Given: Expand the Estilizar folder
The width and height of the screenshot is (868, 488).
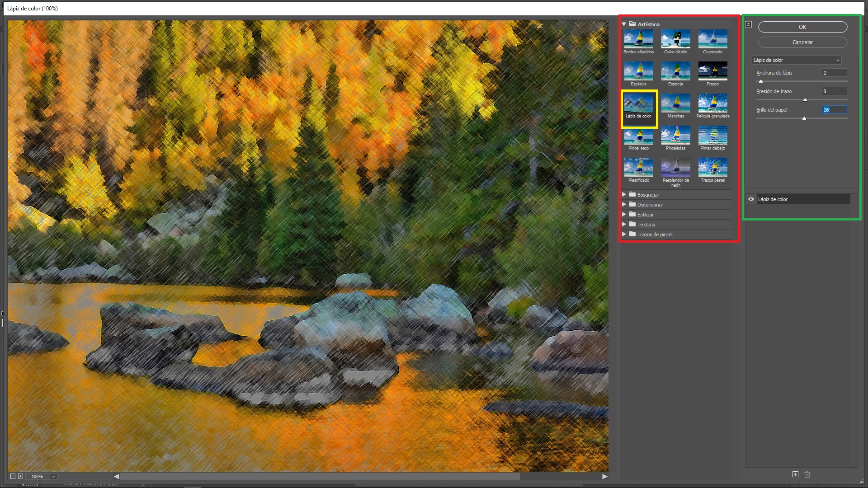Looking at the screenshot, I should click(624, 215).
